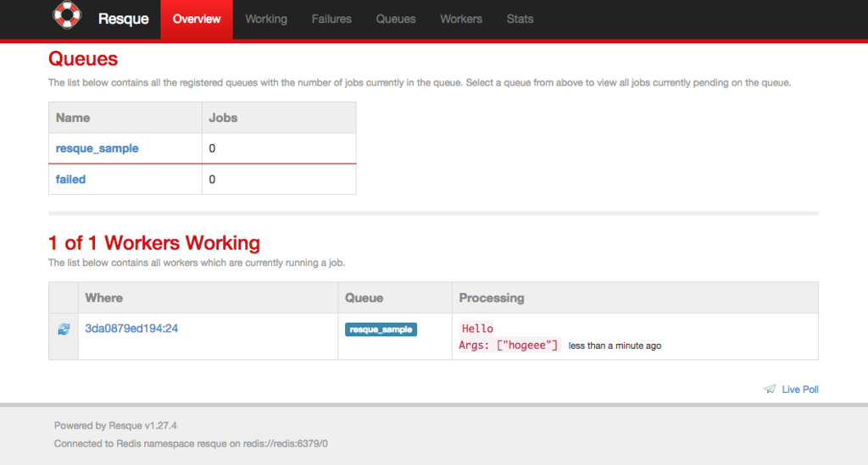Screen dimensions: 868x465
Task: Click 'less than a minute ago' timestamp
Action: click(615, 346)
